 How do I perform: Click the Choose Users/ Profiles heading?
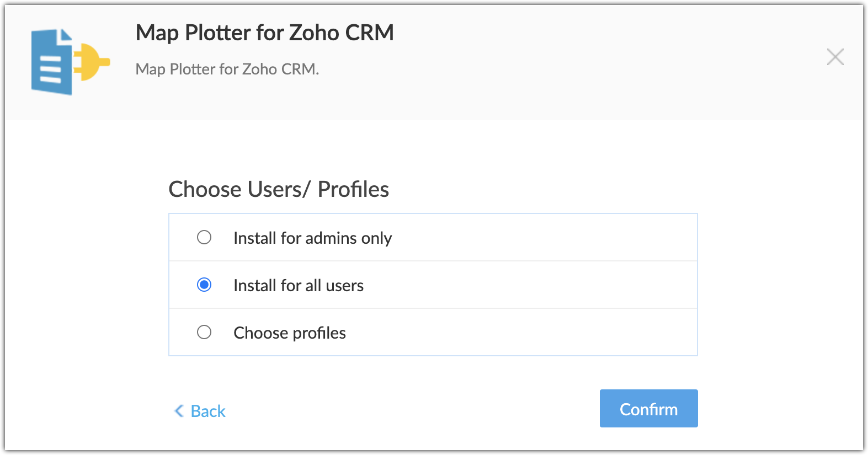[x=279, y=189]
